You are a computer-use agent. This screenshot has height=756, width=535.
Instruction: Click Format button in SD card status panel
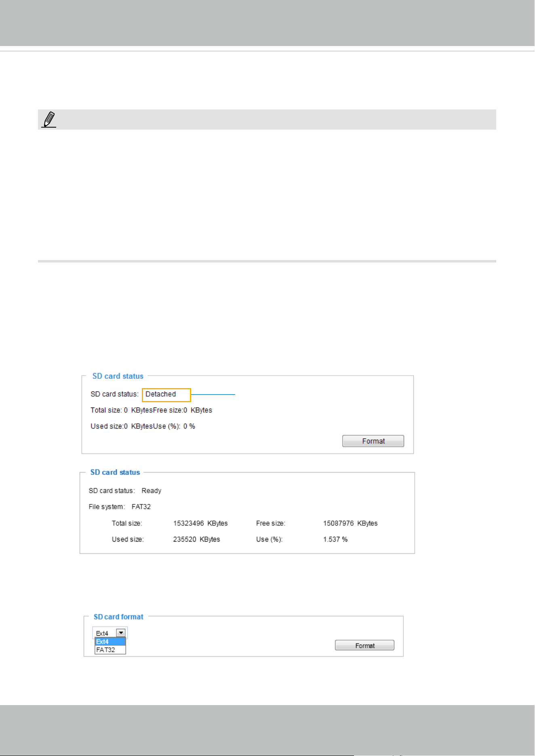[373, 441]
